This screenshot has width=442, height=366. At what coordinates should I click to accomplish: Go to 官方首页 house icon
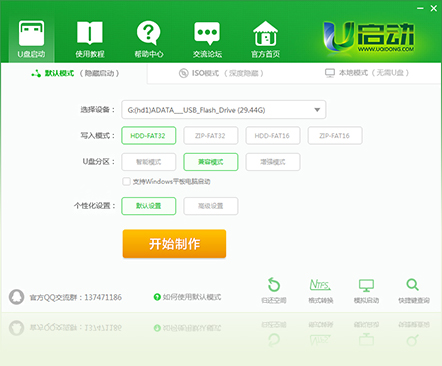coord(265,33)
